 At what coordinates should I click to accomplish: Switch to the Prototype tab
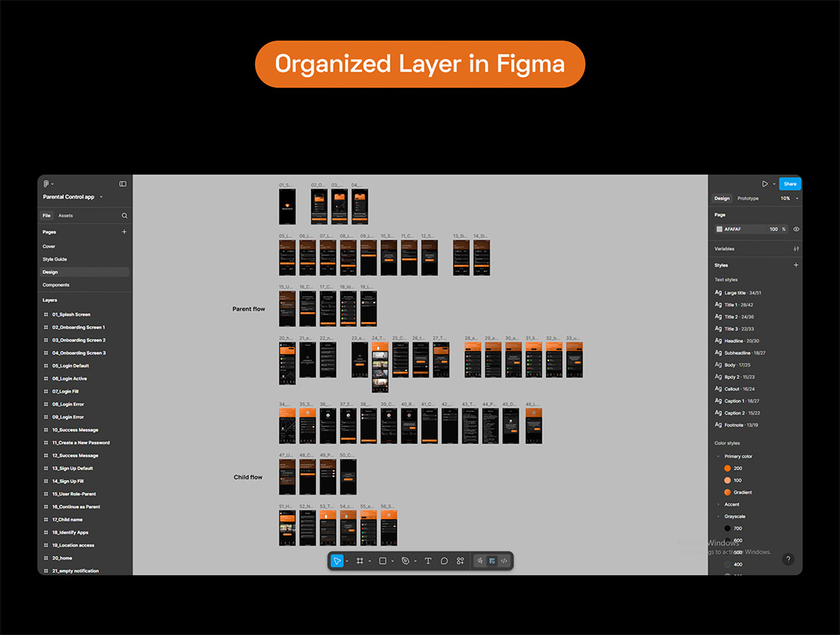tap(747, 198)
